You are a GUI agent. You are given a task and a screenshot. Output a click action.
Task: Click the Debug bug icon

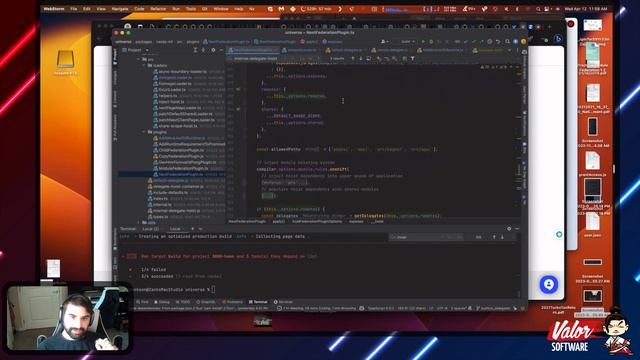[431, 41]
